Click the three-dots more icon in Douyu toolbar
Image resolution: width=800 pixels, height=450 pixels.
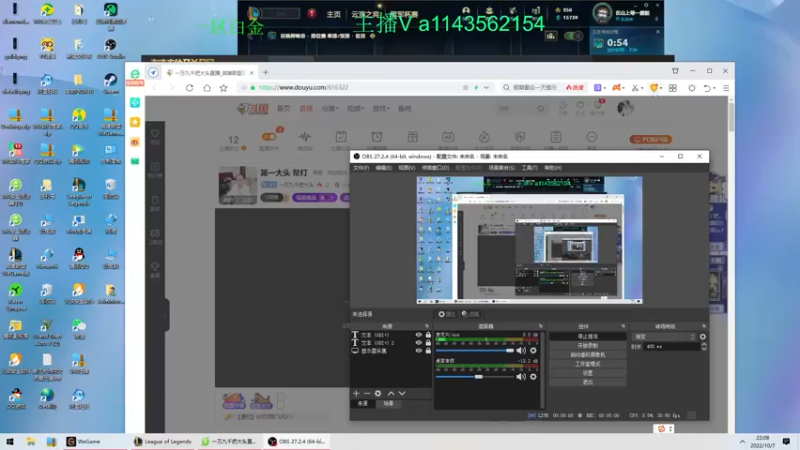591,137
